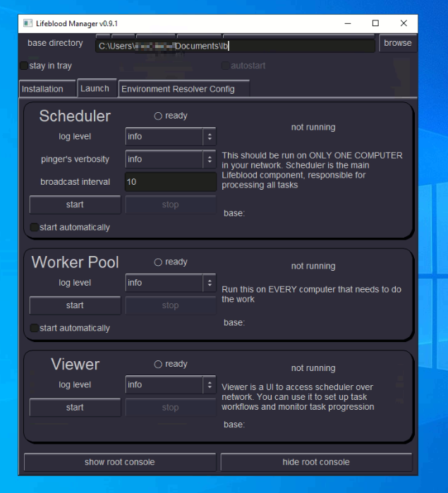Click the broadcast interval label
Image resolution: width=448 pixels, height=493 pixels.
[x=75, y=182]
